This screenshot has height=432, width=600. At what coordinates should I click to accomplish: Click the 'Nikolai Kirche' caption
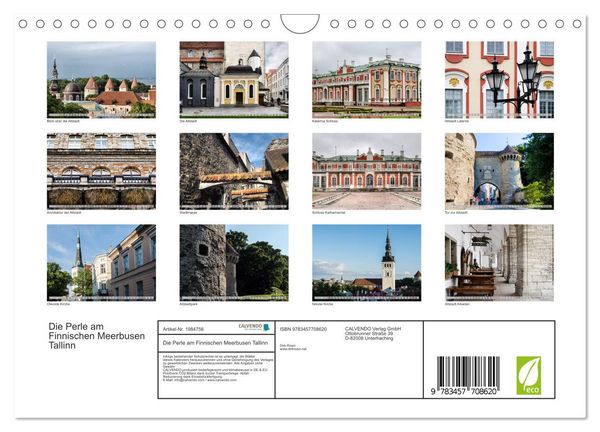(323, 304)
